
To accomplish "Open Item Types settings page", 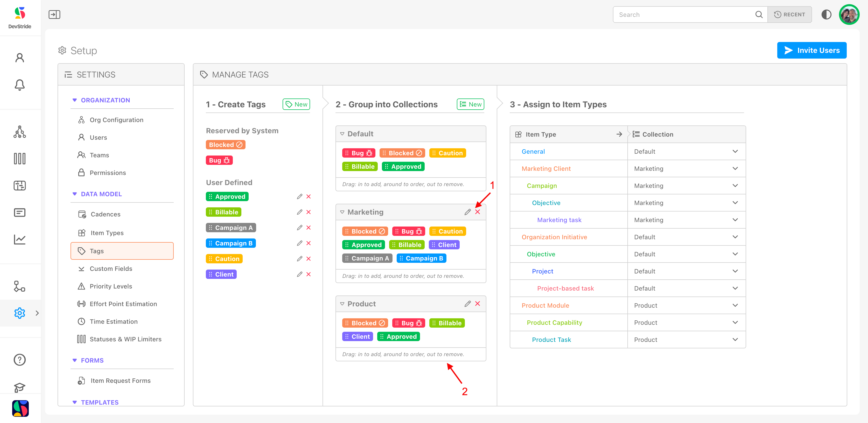I will (107, 233).
